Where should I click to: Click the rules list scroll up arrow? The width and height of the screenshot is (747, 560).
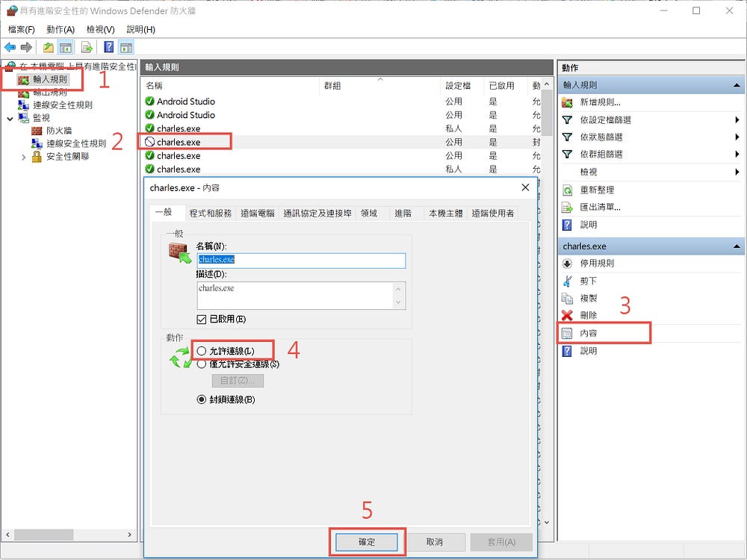[x=547, y=84]
